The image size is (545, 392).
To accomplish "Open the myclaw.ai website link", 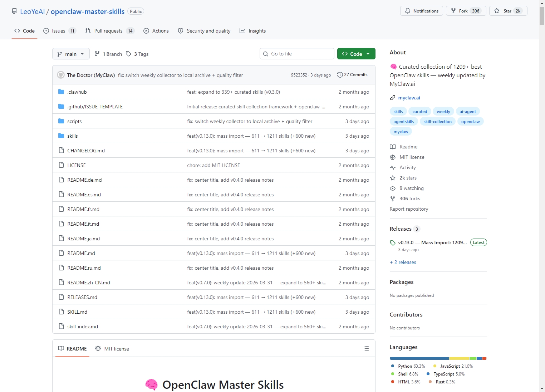I will tap(409, 98).
